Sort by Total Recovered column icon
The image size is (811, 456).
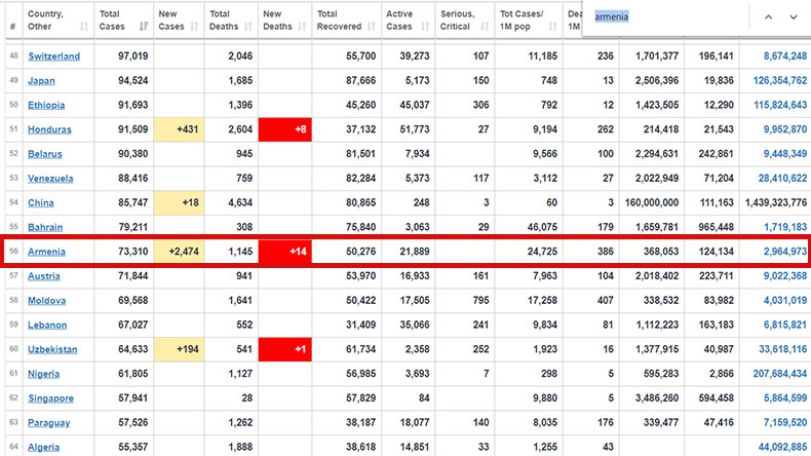(x=371, y=26)
